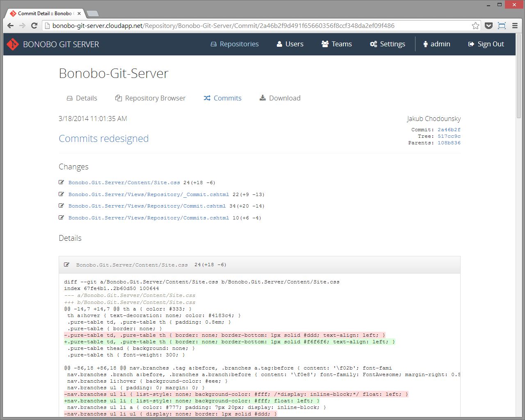
Task: Navigate to Teams
Action: point(337,44)
